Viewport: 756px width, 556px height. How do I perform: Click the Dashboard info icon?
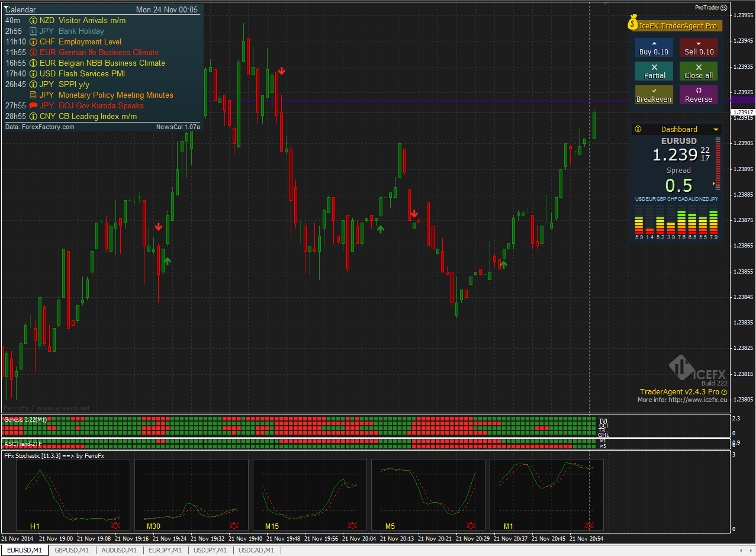638,129
